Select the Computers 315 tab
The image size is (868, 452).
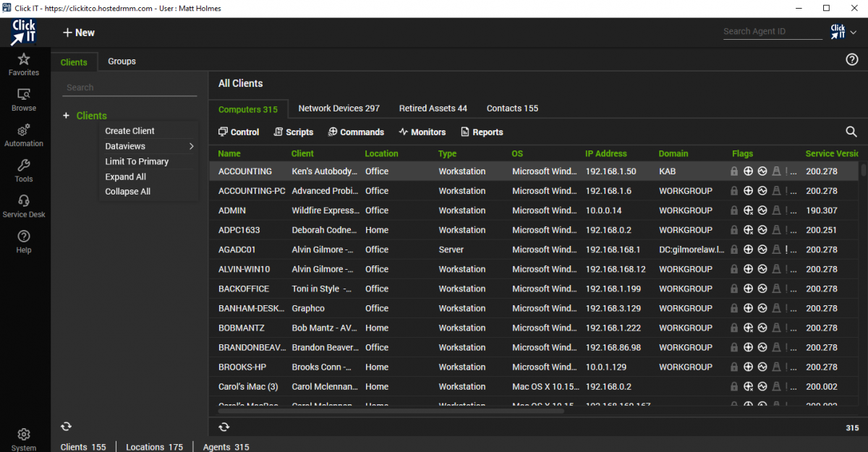248,109
